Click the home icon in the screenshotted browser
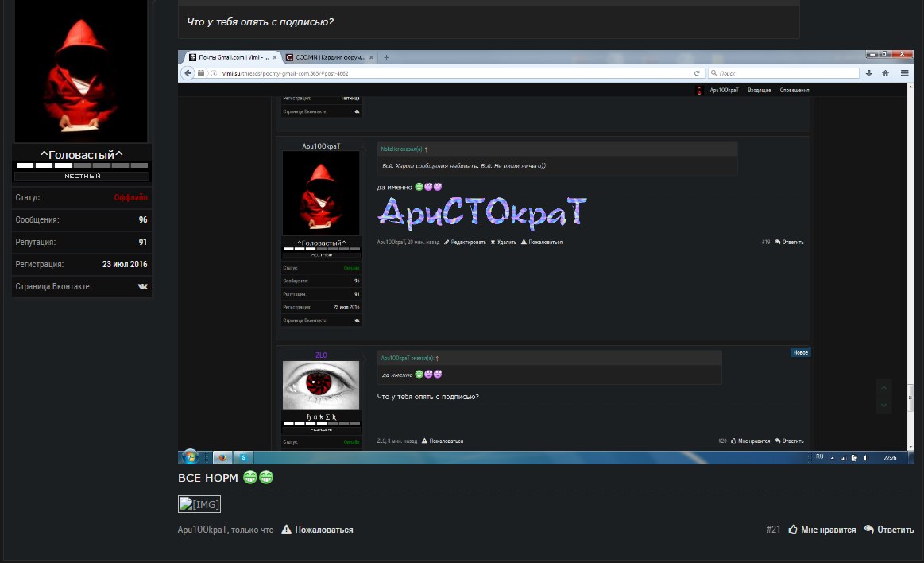Image resolution: width=924 pixels, height=563 pixels. coord(885,73)
